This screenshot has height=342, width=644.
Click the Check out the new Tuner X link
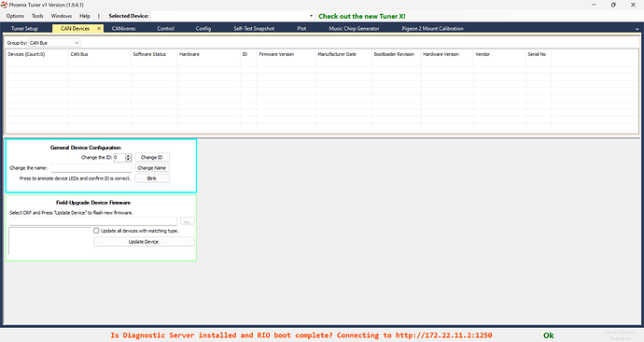(362, 17)
